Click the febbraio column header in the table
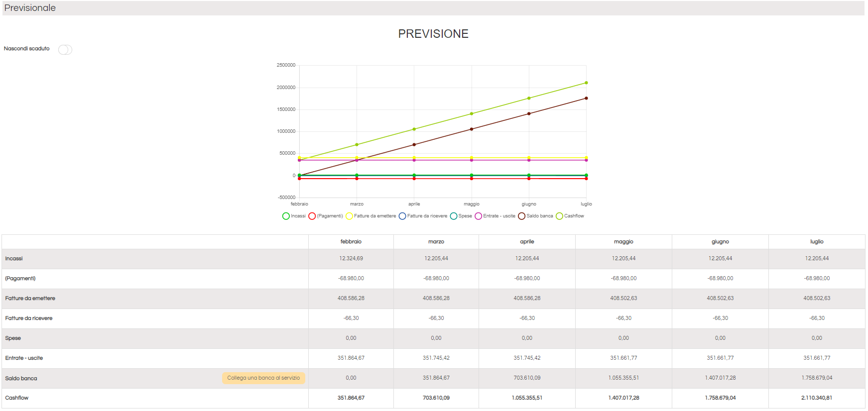This screenshot has height=411, width=868. click(351, 242)
